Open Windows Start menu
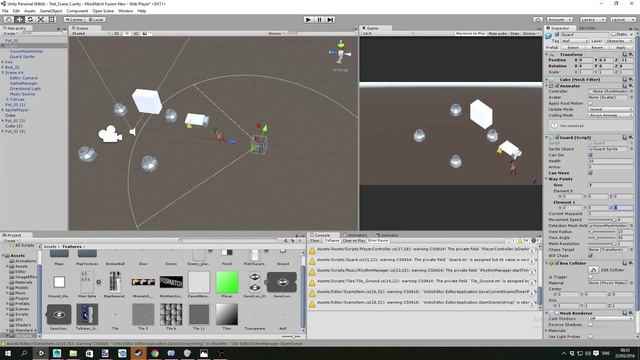The width and height of the screenshot is (640, 360). point(8,353)
